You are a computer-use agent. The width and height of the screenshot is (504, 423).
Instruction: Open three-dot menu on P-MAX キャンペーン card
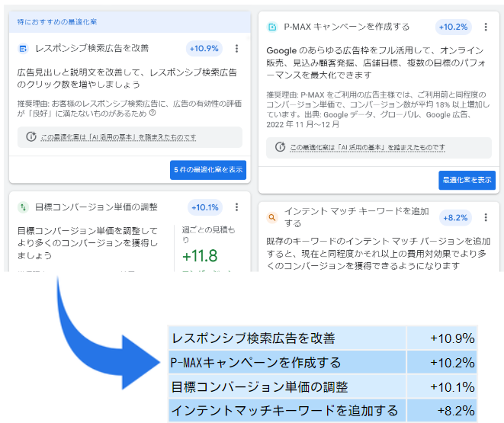coord(486,27)
